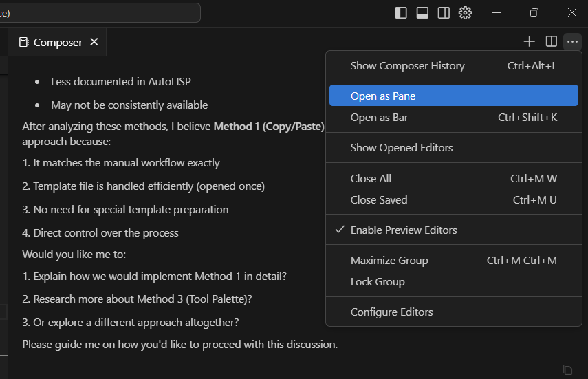Click Close All in the menu
Image resolution: width=588 pixels, height=379 pixels.
click(371, 178)
